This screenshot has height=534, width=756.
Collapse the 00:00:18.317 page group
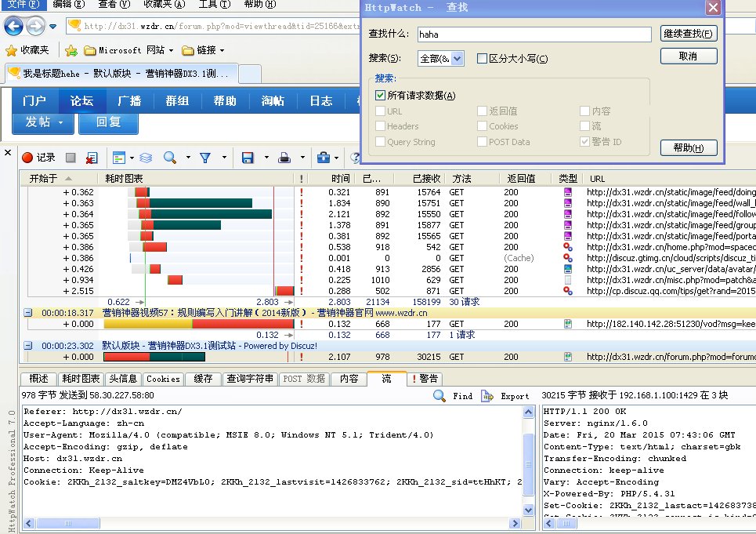click(27, 313)
